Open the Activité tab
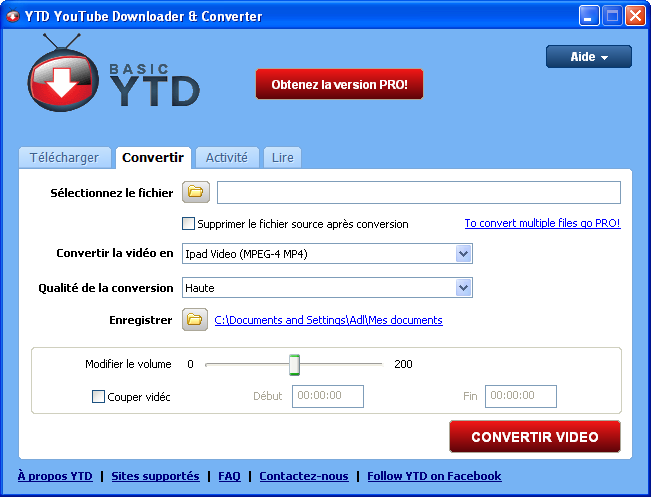This screenshot has height=497, width=651. click(x=227, y=158)
